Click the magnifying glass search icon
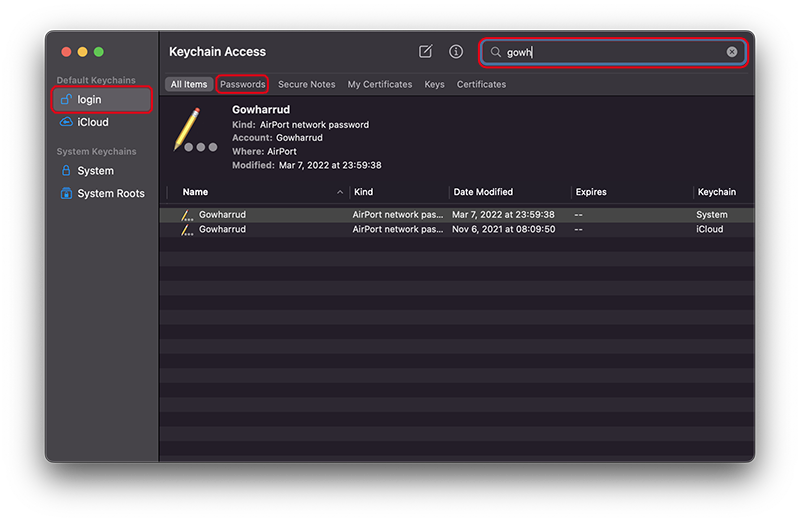 (x=495, y=52)
